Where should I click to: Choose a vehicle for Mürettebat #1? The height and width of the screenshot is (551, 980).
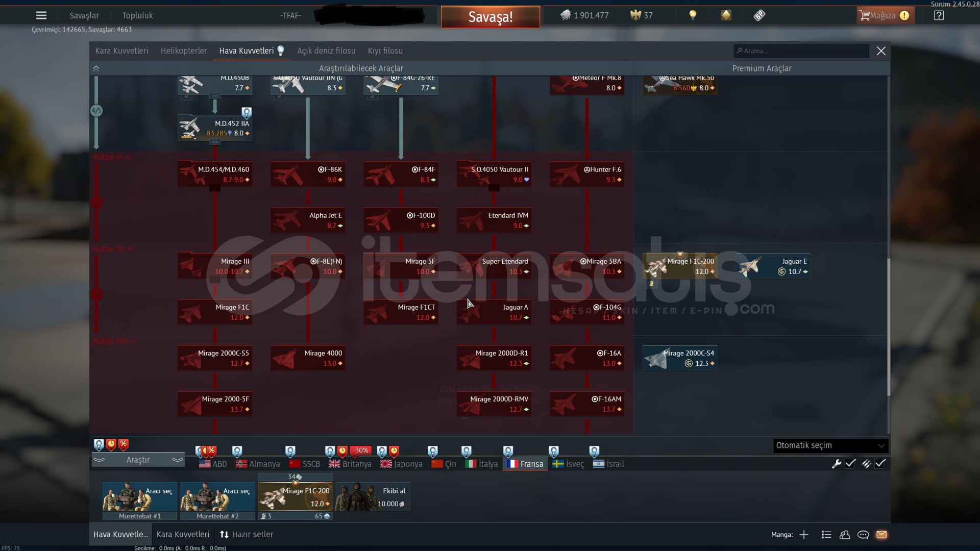[140, 497]
